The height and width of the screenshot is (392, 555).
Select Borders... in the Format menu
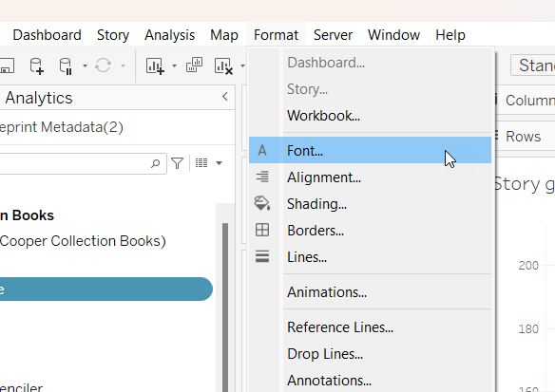[x=370, y=231]
